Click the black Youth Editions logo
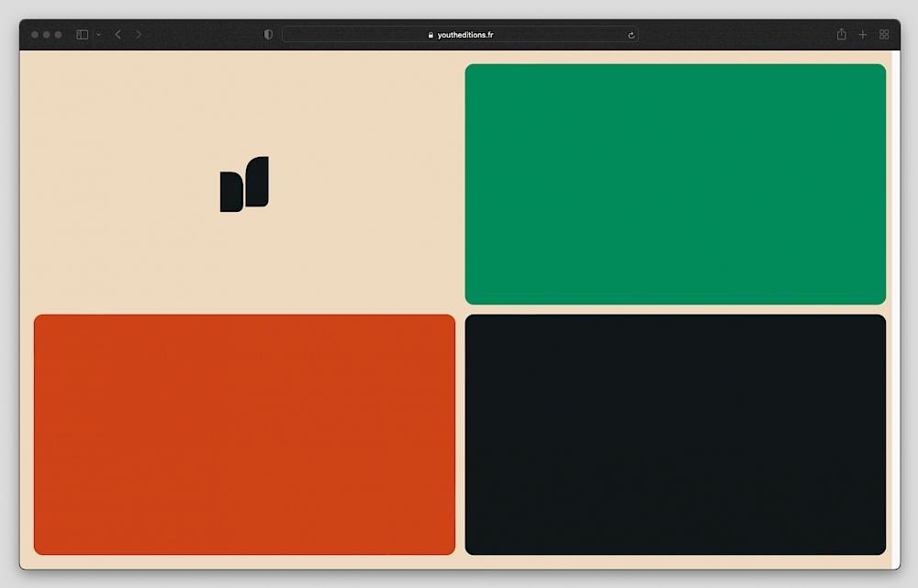The image size is (918, 588). 244,184
